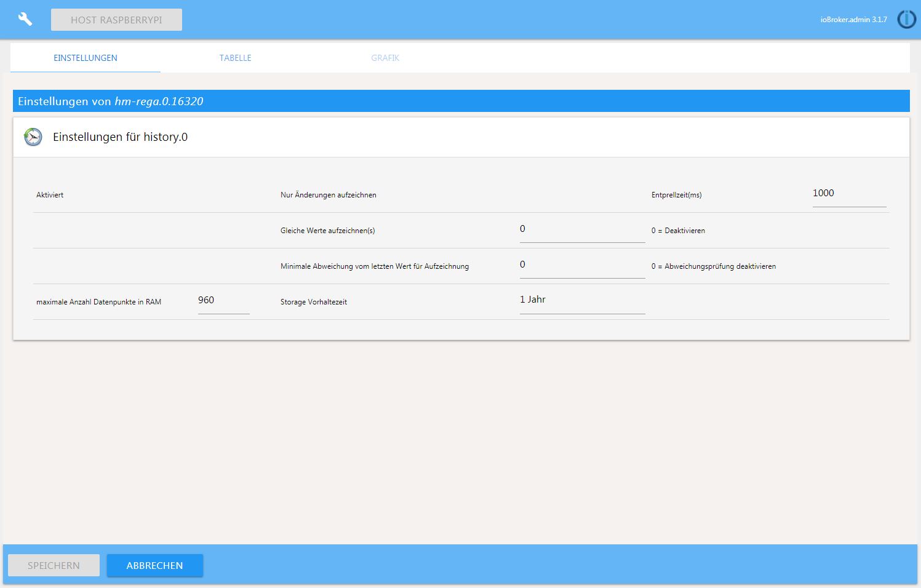
Task: Click the 'ioBroker.admin 3.1.7' version text
Action: point(854,20)
